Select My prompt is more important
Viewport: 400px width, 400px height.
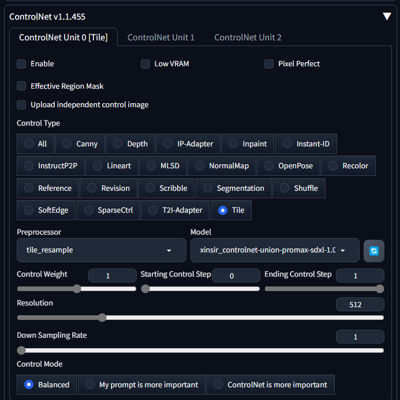coord(142,385)
